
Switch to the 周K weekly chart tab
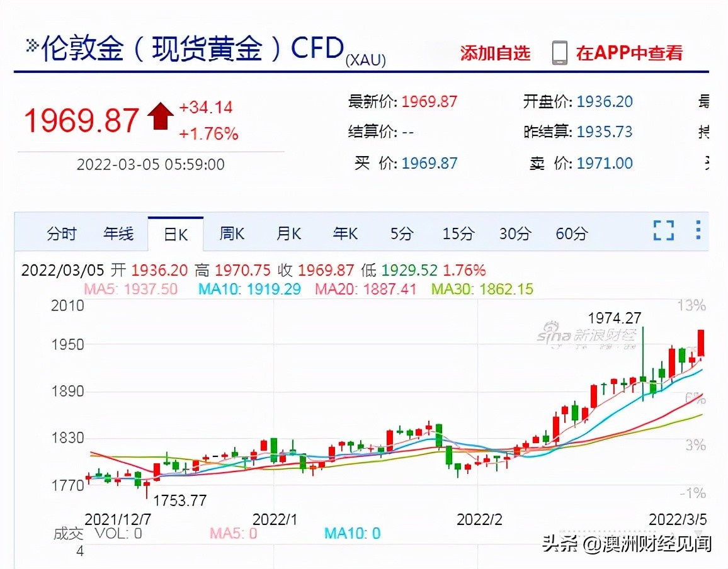232,234
